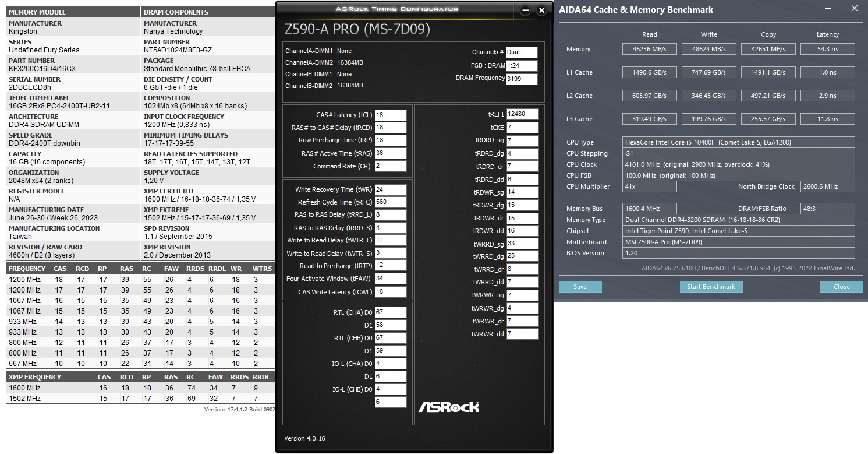Image resolution: width=868 pixels, height=454 pixels.
Task: Select the Write to Read Delay tWTR_S field
Action: tap(391, 253)
